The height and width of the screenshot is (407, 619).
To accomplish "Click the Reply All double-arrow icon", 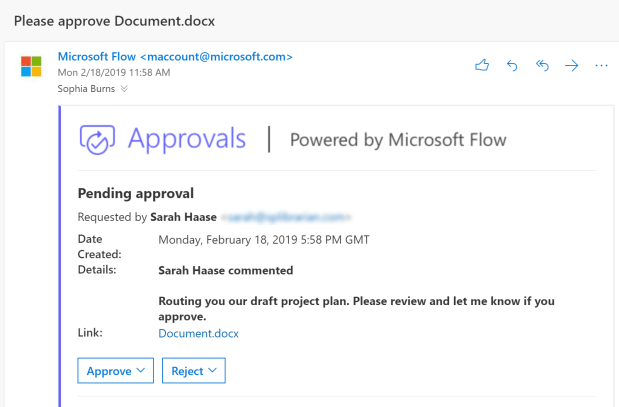I will 542,66.
